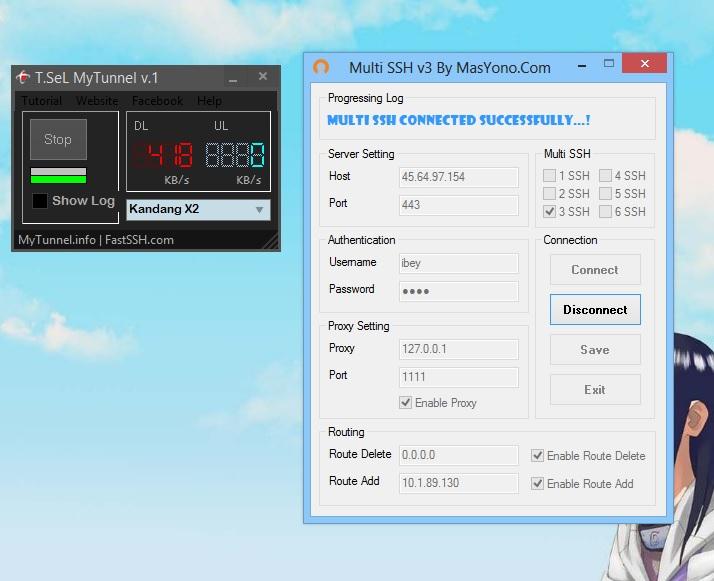Click the Username field ibey
The image size is (714, 581).
[459, 263]
